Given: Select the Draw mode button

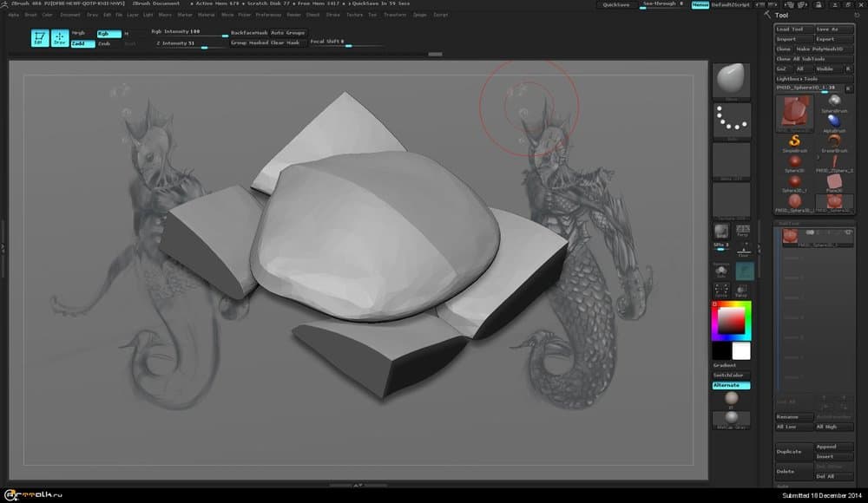Looking at the screenshot, I should point(60,37).
